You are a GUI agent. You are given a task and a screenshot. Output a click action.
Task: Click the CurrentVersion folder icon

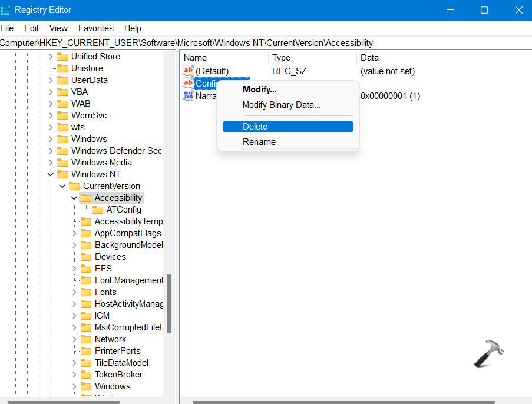(74, 186)
